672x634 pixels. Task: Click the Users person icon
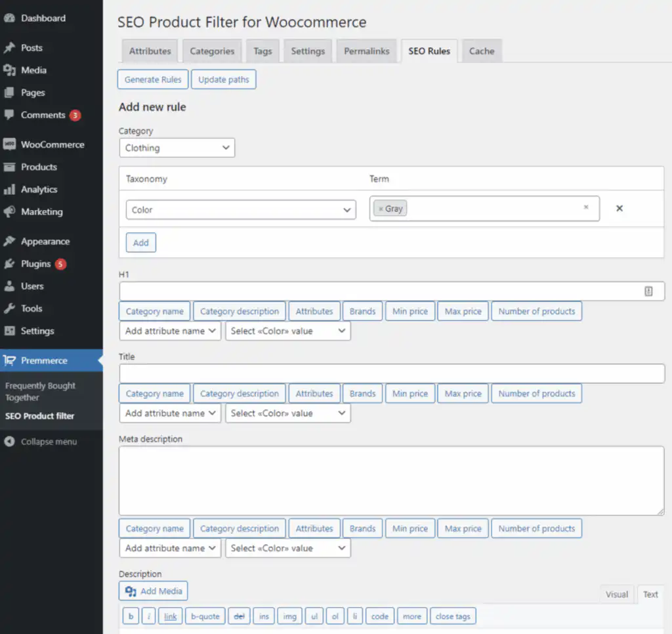pos(9,286)
